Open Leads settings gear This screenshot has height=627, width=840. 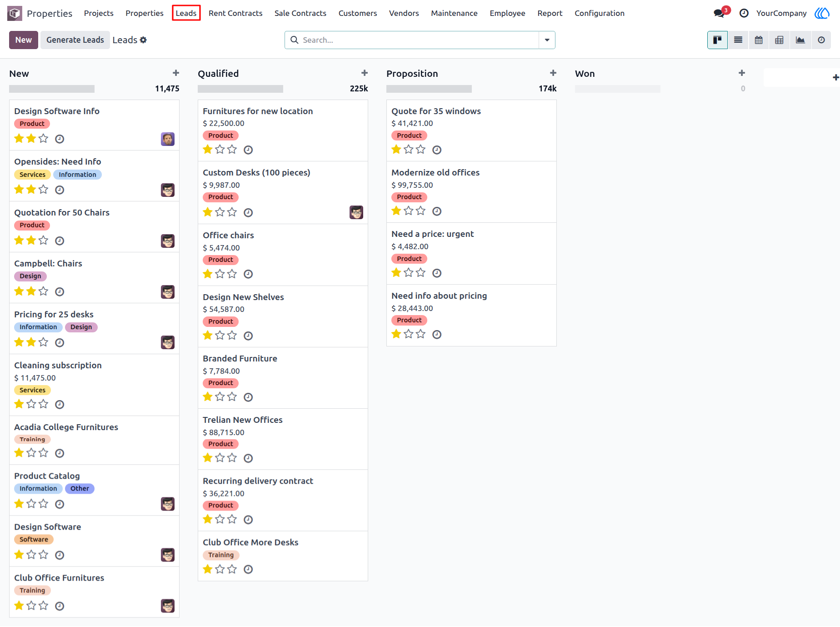143,40
